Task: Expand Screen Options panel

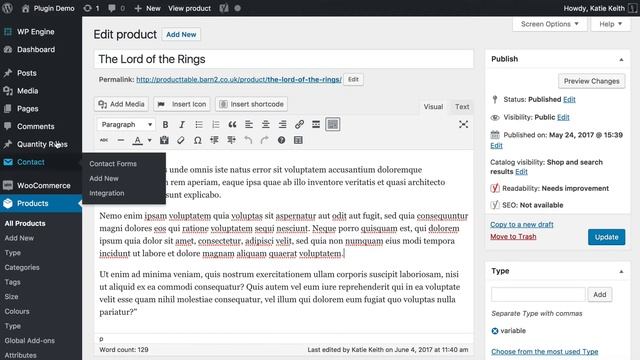Action: [549, 24]
